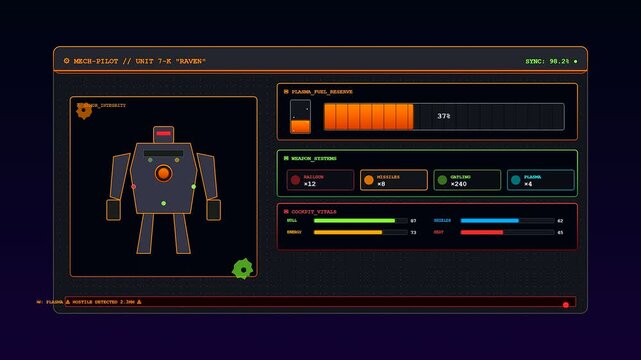
Task: Select the Missiles ×8 weapon card
Action: click(394, 180)
